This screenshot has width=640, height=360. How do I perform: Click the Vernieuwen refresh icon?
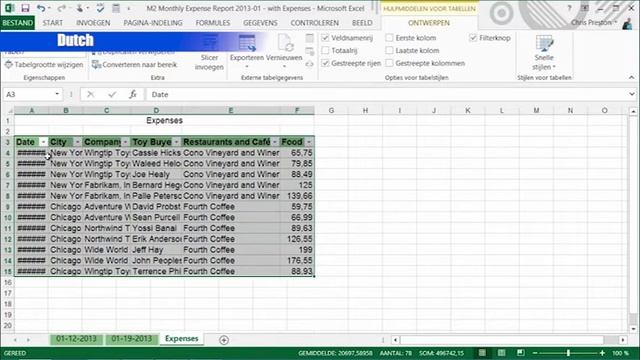(285, 43)
